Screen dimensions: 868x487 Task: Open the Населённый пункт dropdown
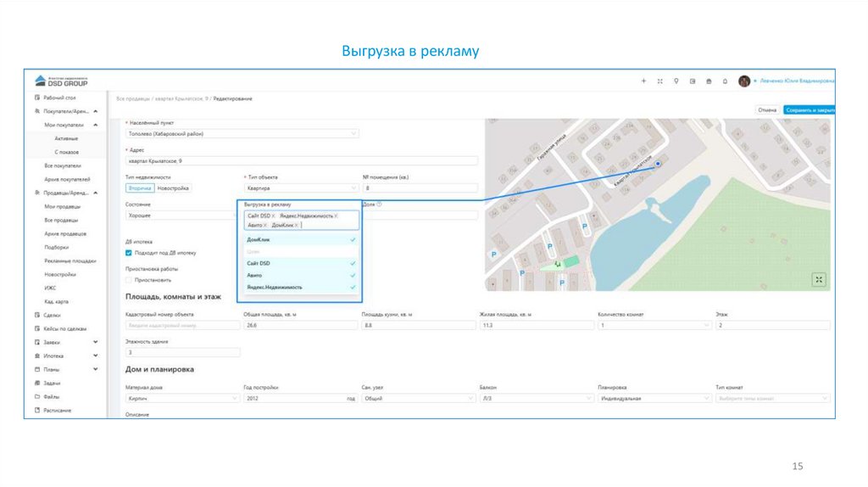pyautogui.click(x=242, y=133)
